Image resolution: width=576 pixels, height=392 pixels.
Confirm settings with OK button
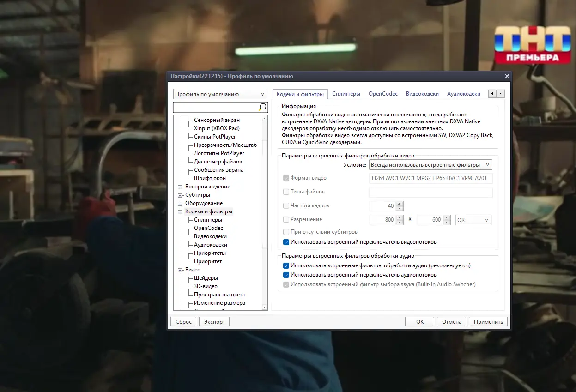tap(419, 322)
